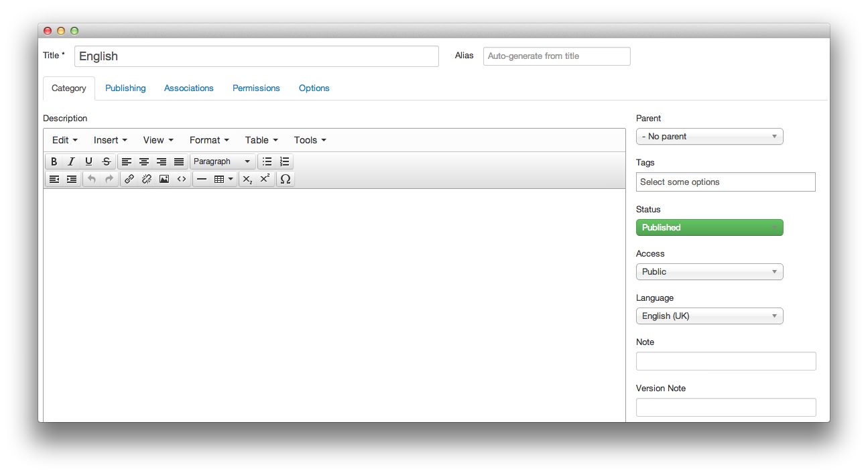Change the Language dropdown from English (UK)
Screen dimensions: 868x475
[x=709, y=316]
